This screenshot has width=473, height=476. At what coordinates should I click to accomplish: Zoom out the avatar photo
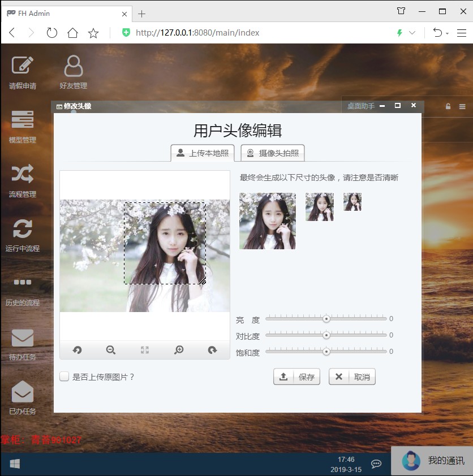coord(110,350)
